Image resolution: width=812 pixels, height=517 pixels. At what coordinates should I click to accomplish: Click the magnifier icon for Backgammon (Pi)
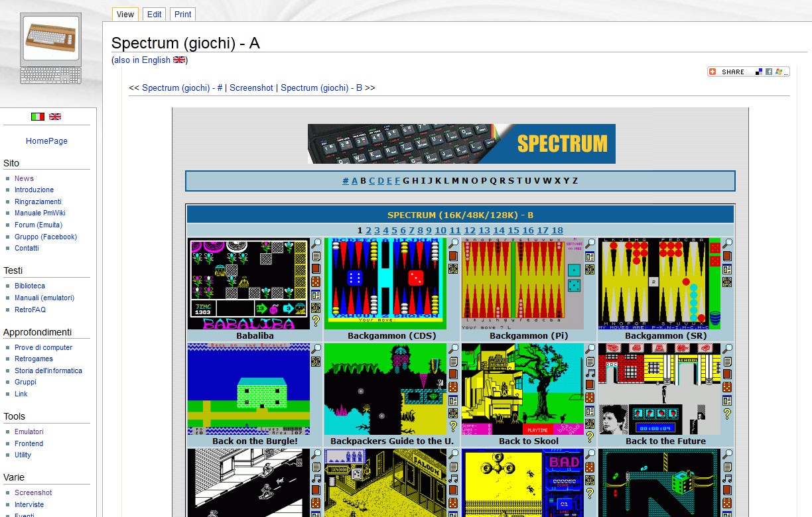[590, 243]
